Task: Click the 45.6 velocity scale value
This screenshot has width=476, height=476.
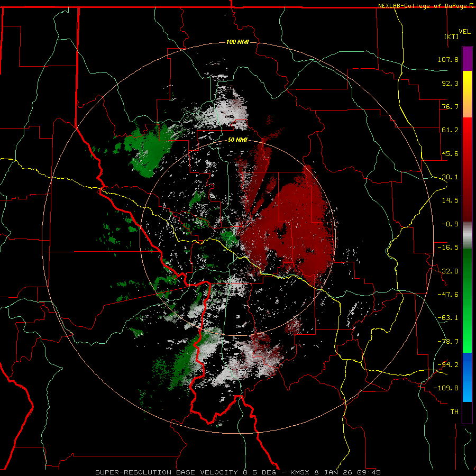Action: [x=450, y=153]
